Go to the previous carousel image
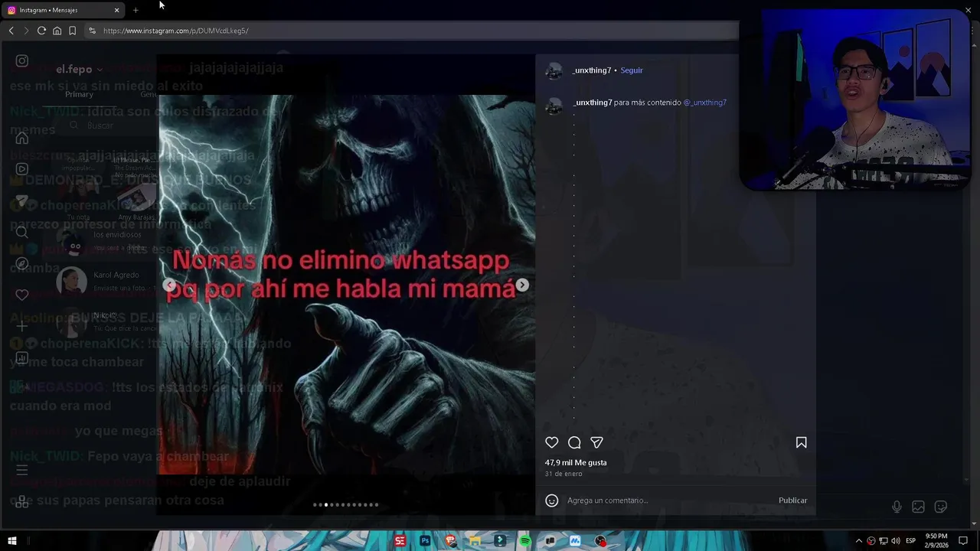The width and height of the screenshot is (980, 551). (169, 285)
